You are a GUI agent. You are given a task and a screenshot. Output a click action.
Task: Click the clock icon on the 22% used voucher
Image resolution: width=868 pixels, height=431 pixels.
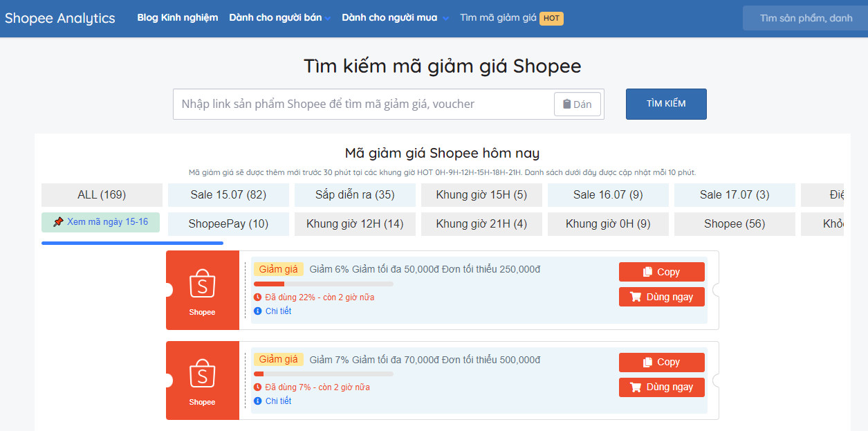click(258, 297)
